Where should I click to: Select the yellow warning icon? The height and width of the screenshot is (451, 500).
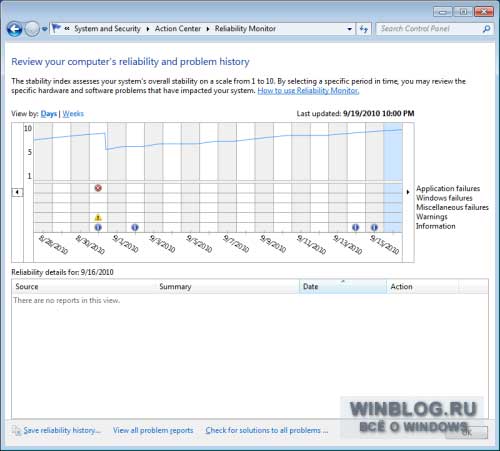pyautogui.click(x=98, y=217)
